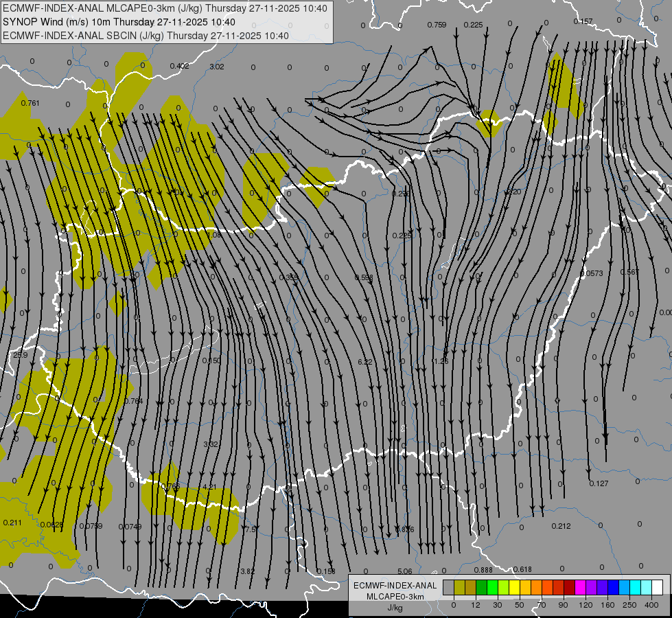Viewport: 672px width, 618px height.
Task: Click the map value 4.21
Action: tap(209, 487)
